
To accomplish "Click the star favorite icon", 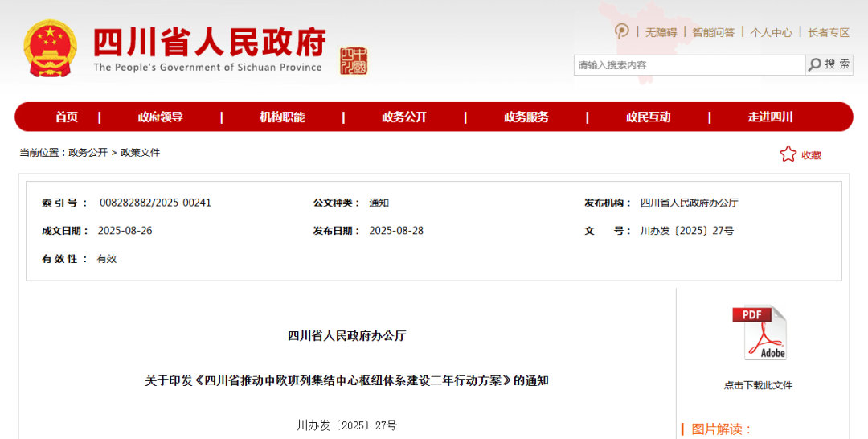I will click(x=788, y=154).
